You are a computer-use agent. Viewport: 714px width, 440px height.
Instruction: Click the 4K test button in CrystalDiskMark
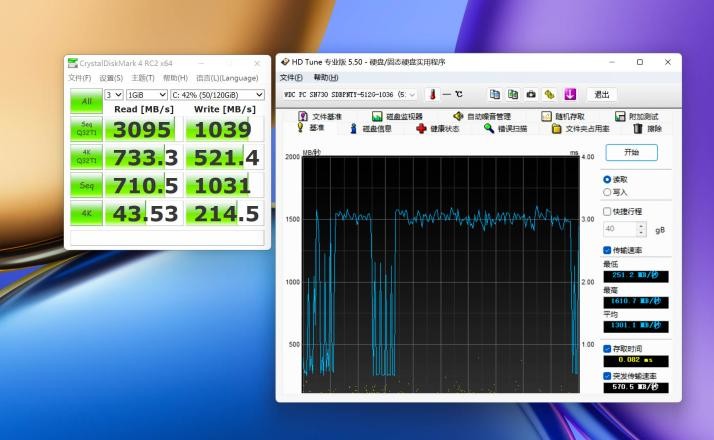(x=86, y=213)
